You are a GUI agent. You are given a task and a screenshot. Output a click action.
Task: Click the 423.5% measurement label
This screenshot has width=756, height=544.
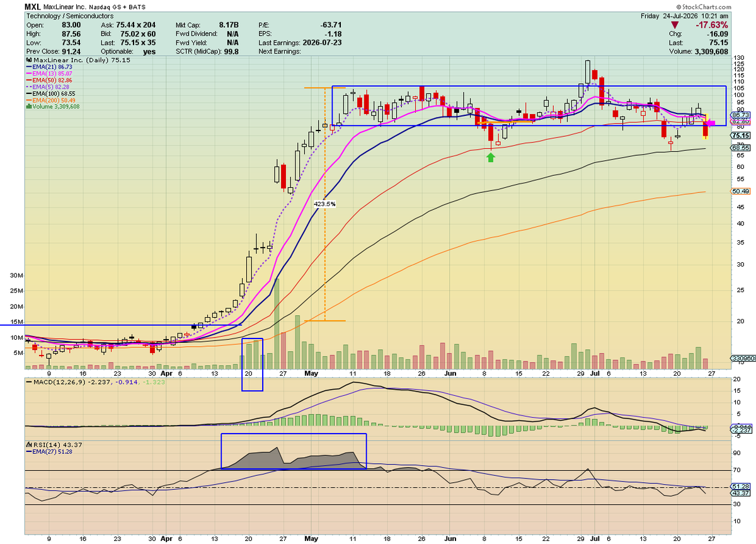point(324,204)
